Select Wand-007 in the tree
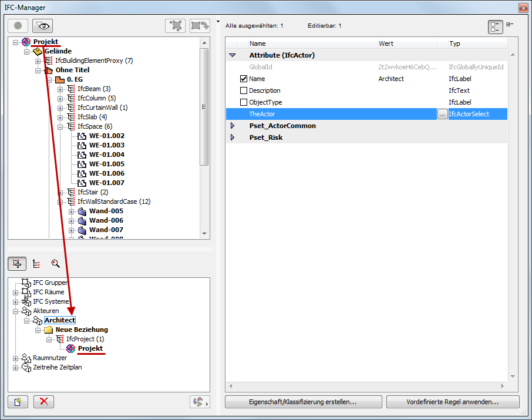This screenshot has height=420, width=532. [x=106, y=230]
